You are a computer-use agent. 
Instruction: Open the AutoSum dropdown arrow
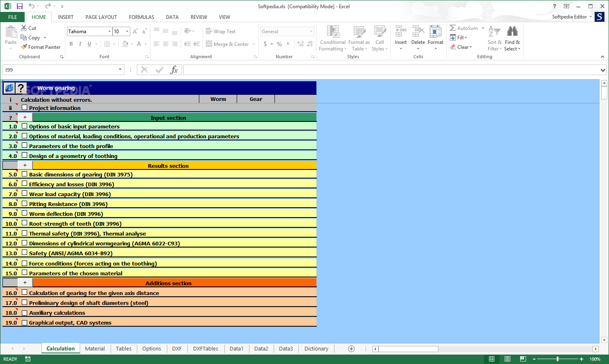point(483,28)
